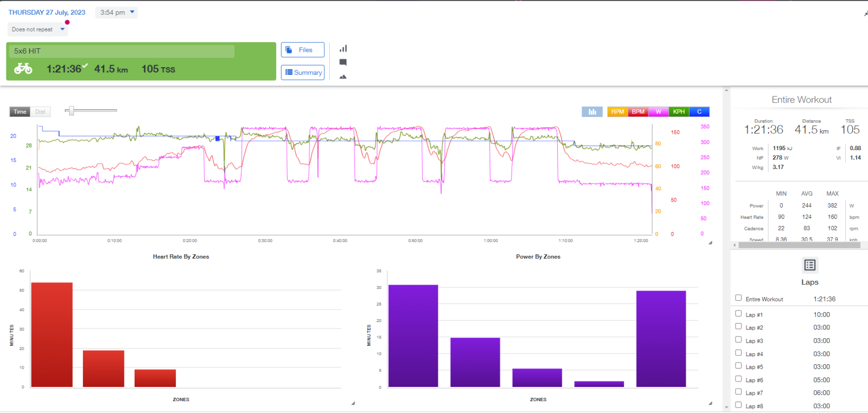Open the Laps list icon

pyautogui.click(x=810, y=265)
